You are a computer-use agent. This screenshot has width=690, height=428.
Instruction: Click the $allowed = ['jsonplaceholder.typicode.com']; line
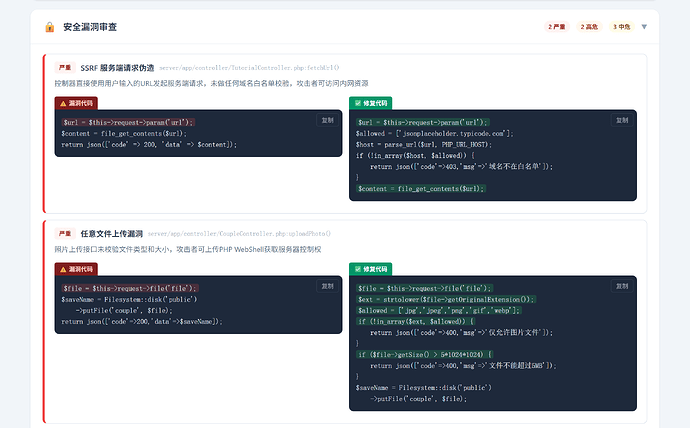[434, 134]
